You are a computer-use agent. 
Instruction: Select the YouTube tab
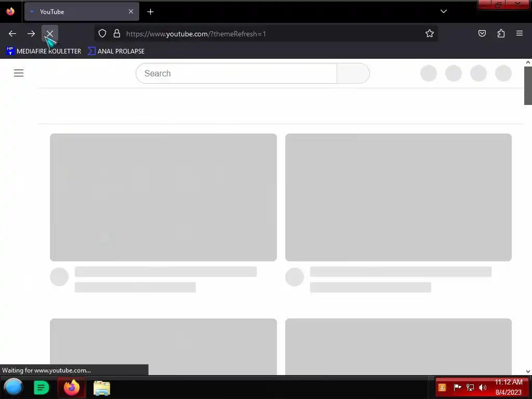click(x=82, y=11)
